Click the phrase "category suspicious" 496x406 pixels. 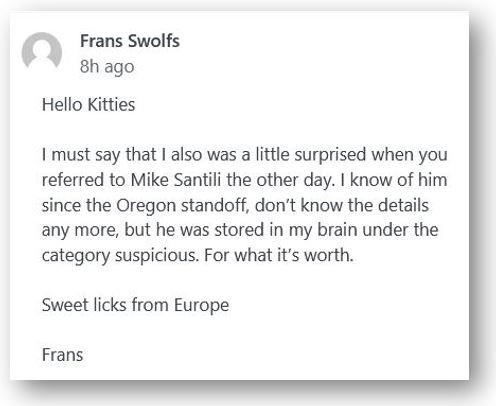[x=121, y=256]
